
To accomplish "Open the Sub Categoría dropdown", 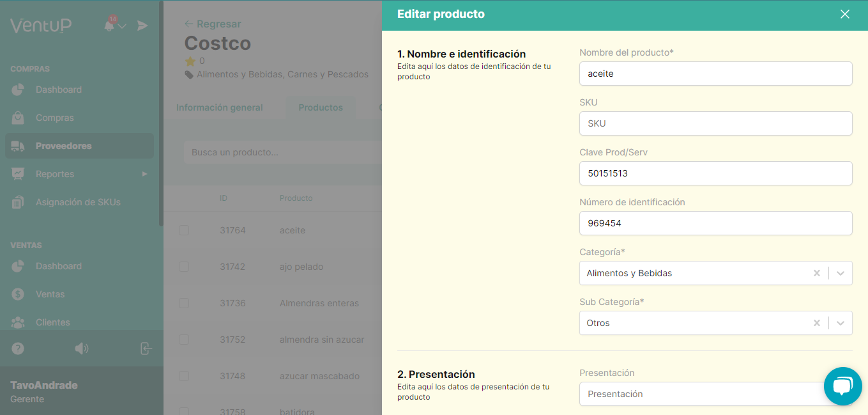I will (840, 323).
